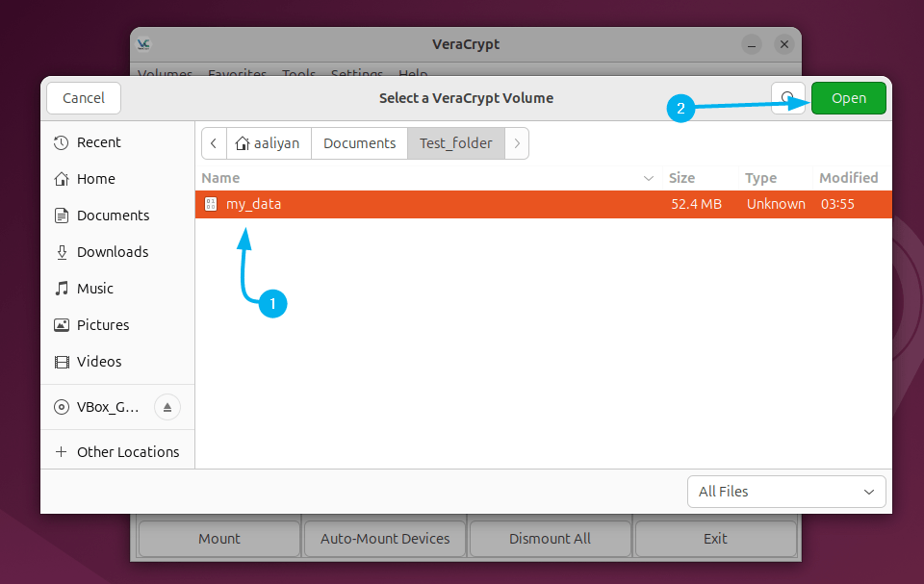Screen dimensions: 924x584
Task: Click the Name column sort chevron
Action: pos(650,178)
